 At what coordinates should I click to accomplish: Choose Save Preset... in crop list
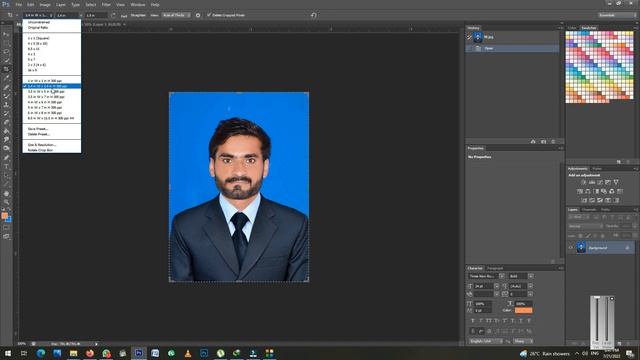38,129
